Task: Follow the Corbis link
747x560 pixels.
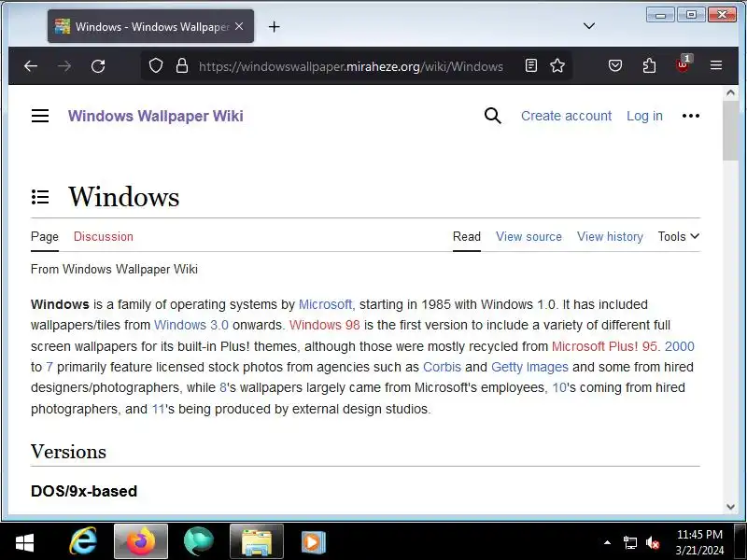Action: click(x=442, y=367)
